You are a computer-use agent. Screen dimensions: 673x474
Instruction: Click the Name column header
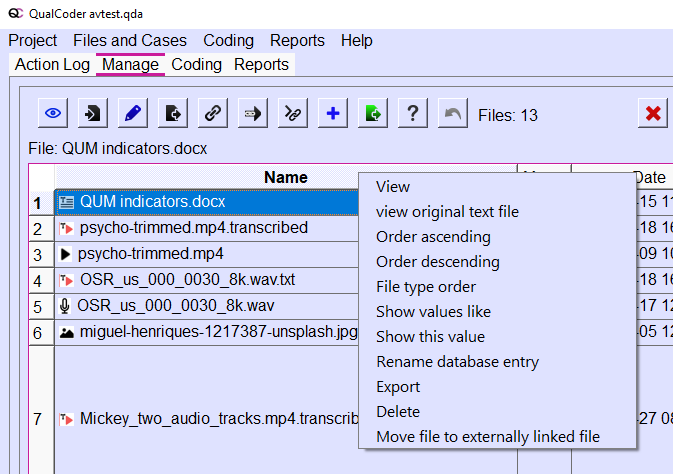point(285,177)
